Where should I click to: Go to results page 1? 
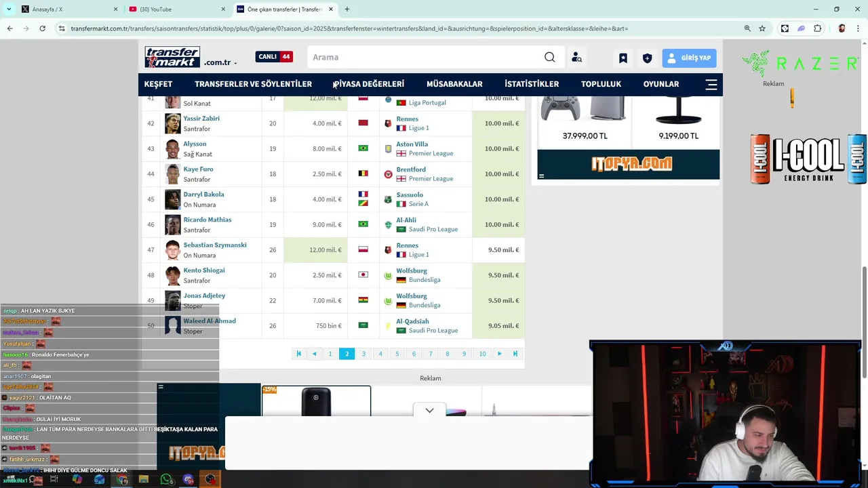[330, 354]
